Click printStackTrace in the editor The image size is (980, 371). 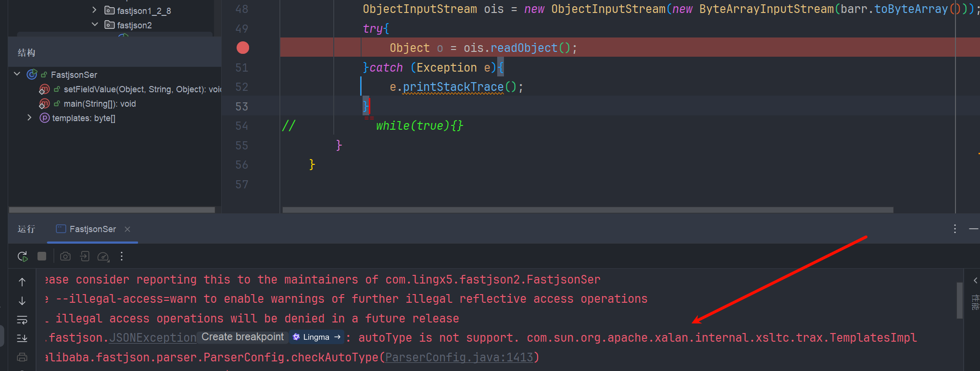(453, 87)
